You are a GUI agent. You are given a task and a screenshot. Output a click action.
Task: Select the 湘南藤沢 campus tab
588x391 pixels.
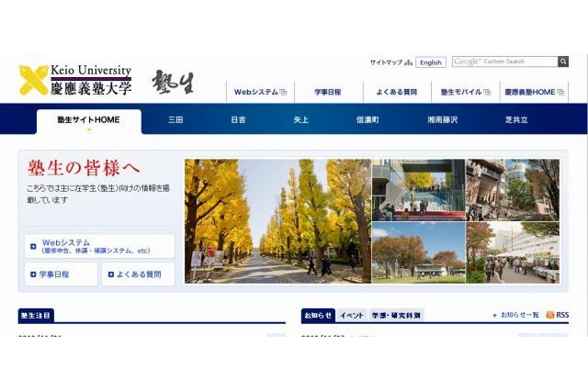(x=443, y=120)
